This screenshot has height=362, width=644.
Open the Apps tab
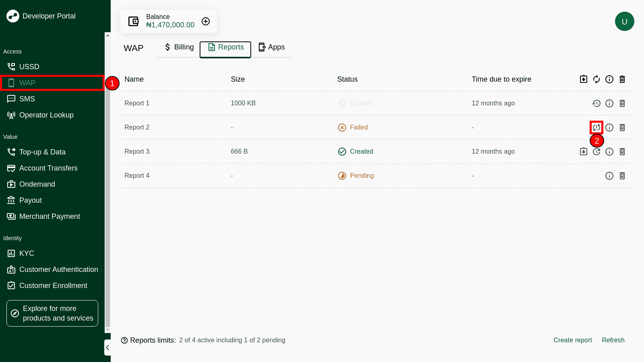(x=272, y=47)
